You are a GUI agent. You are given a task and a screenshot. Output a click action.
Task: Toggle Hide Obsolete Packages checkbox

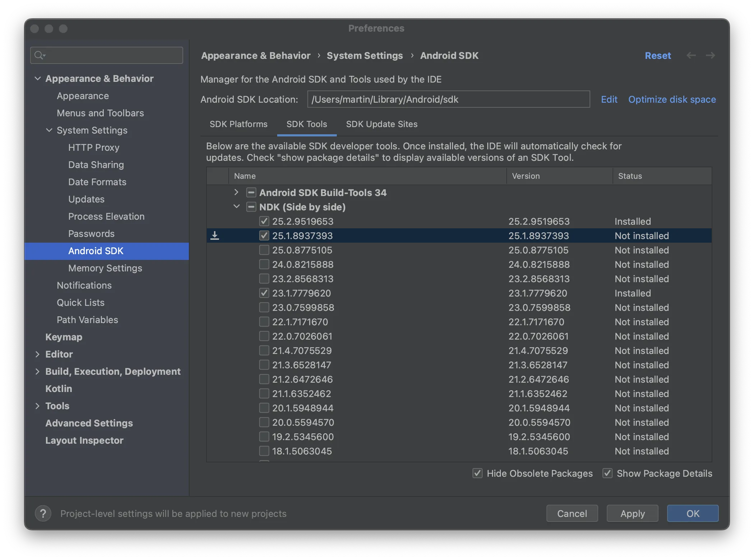pos(477,473)
